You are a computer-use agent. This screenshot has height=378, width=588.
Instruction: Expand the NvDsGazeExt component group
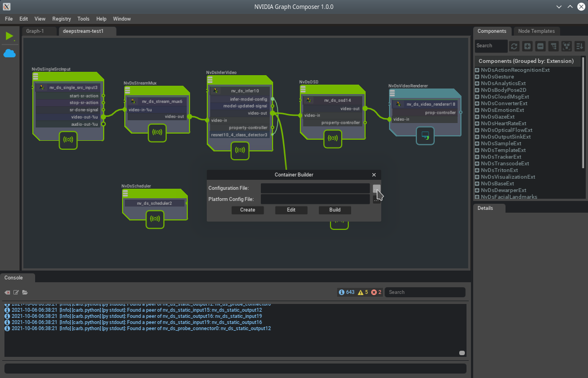pyautogui.click(x=477, y=117)
